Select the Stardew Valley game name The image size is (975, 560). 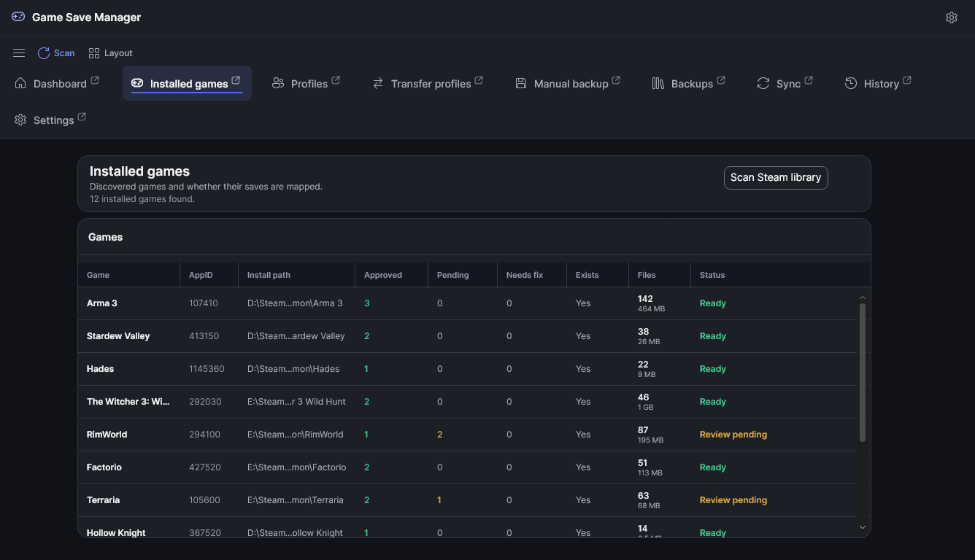coord(118,336)
